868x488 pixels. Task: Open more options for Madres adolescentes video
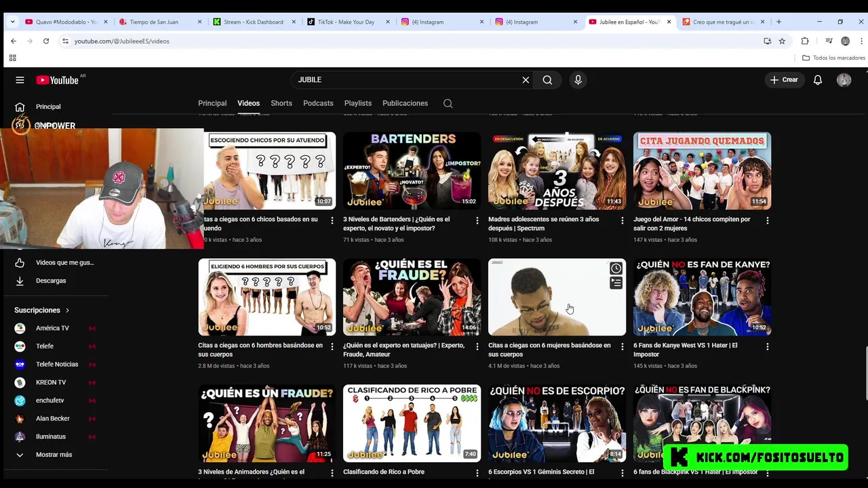click(622, 220)
